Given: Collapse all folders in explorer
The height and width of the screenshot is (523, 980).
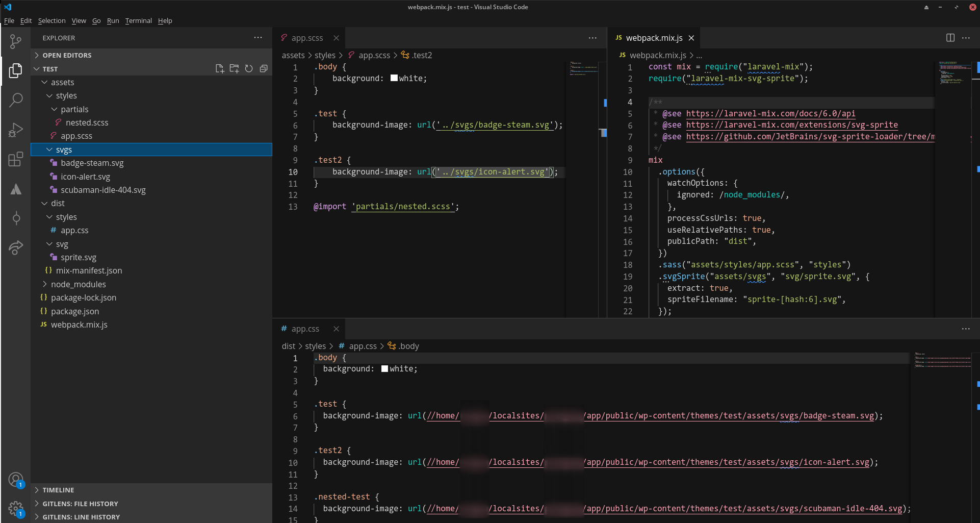Looking at the screenshot, I should pyautogui.click(x=264, y=69).
